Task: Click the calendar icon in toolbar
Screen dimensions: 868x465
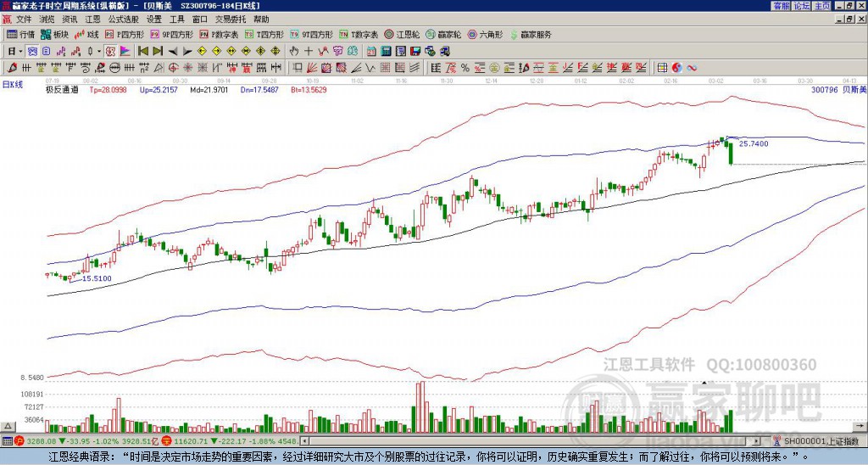Action: coord(371,52)
